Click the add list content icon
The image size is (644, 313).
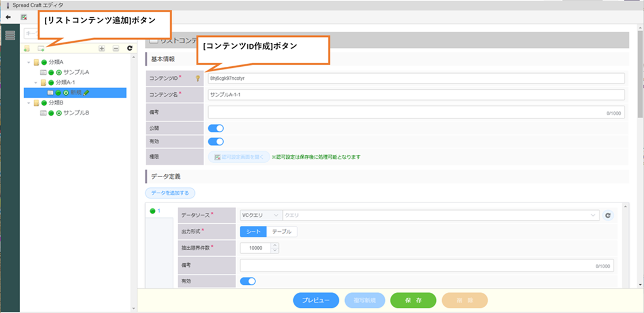tap(41, 48)
